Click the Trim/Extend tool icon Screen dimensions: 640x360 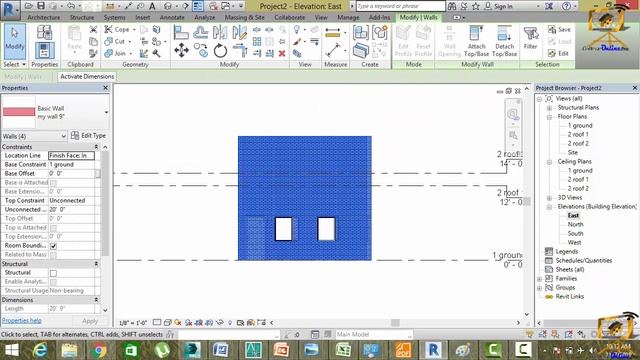[240, 51]
